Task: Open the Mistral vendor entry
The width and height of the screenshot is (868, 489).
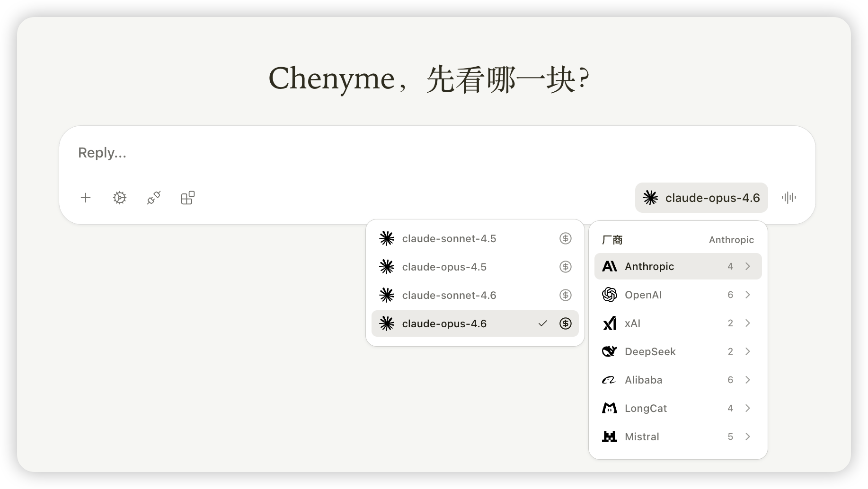Action: pyautogui.click(x=678, y=437)
